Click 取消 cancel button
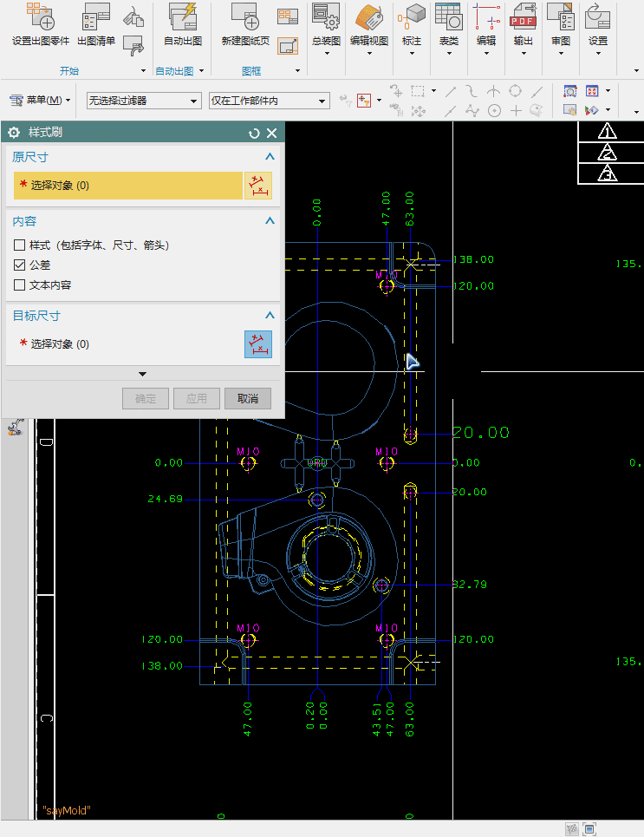644x837 pixels. pyautogui.click(x=248, y=399)
